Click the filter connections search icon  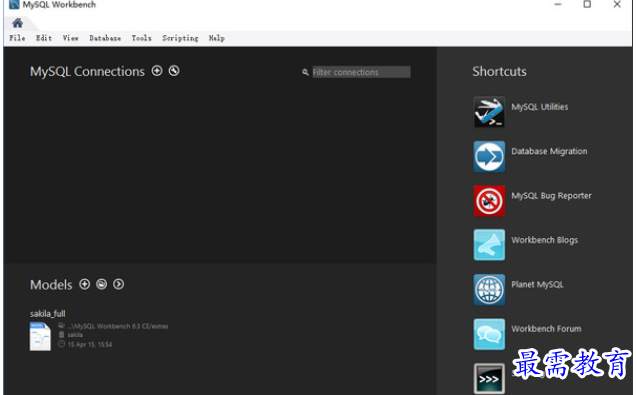tap(305, 72)
